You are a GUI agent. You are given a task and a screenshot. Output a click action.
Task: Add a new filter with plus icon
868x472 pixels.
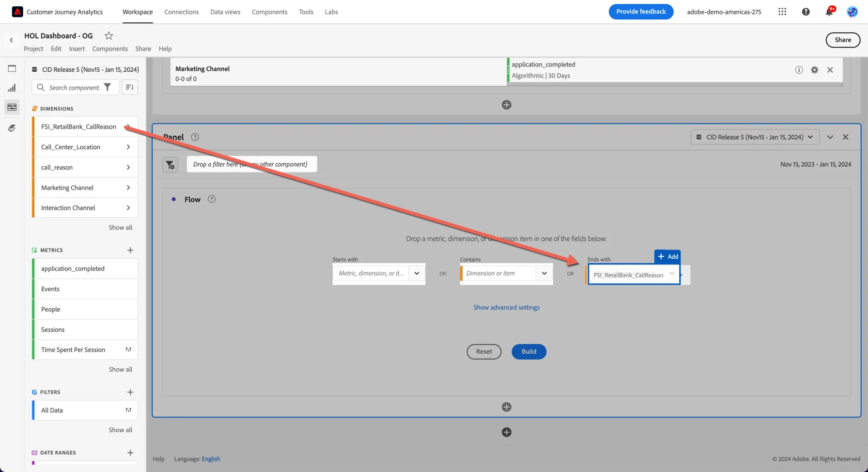pos(130,392)
